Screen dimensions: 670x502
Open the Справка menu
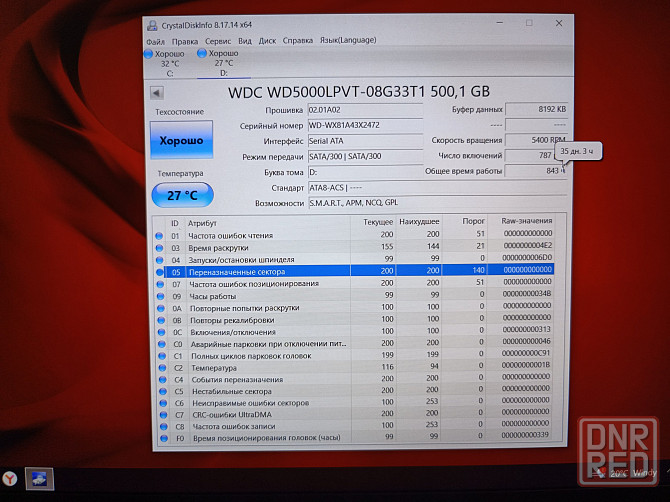coord(298,41)
